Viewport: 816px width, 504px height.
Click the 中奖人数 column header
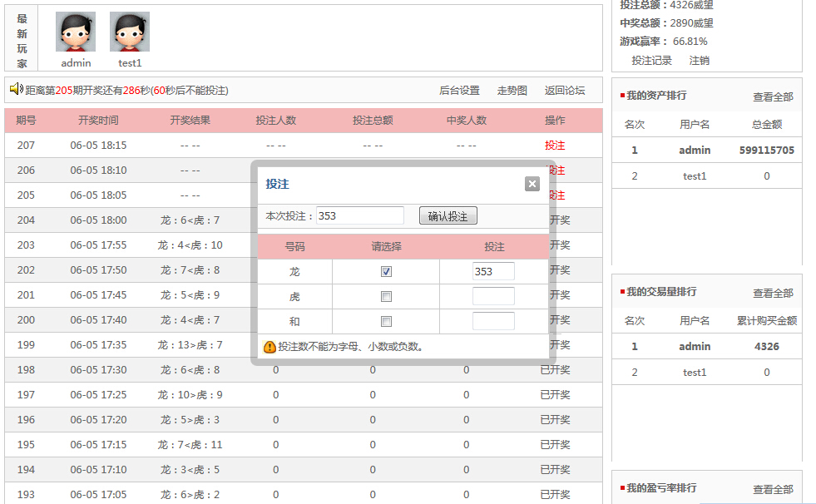pyautogui.click(x=467, y=120)
